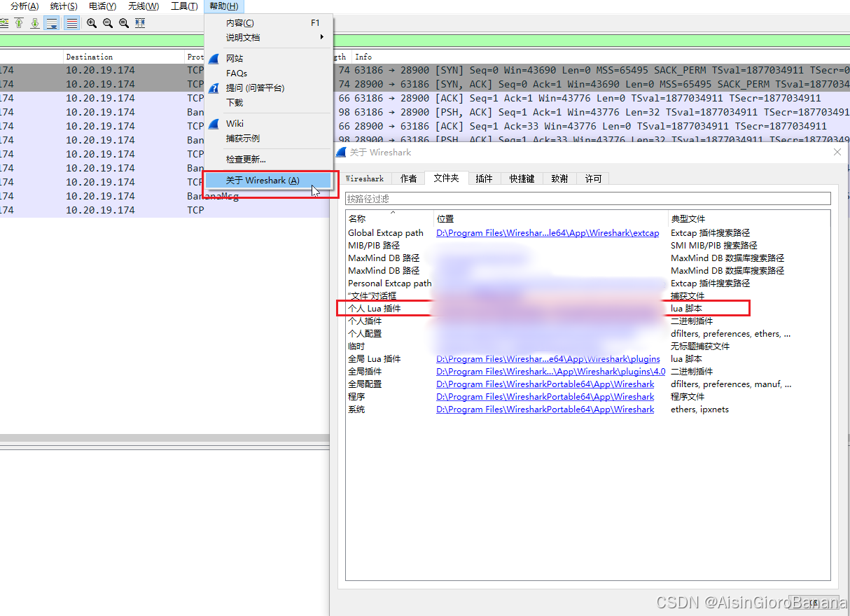Sort folders by 位置 column header

551,218
